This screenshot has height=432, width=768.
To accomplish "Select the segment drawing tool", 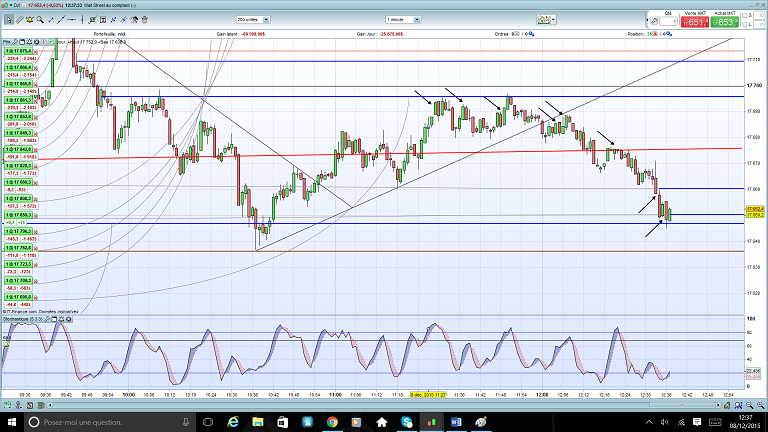I will (51, 20).
